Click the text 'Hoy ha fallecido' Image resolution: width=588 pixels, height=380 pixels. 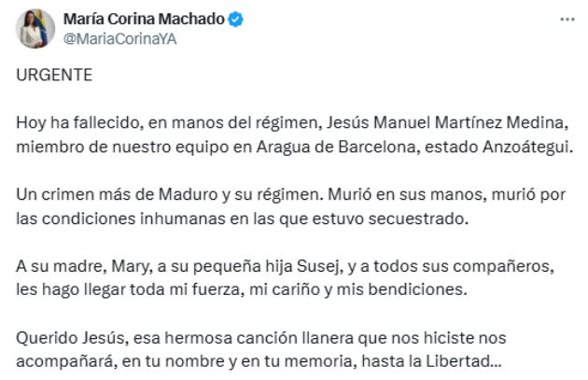(x=77, y=122)
